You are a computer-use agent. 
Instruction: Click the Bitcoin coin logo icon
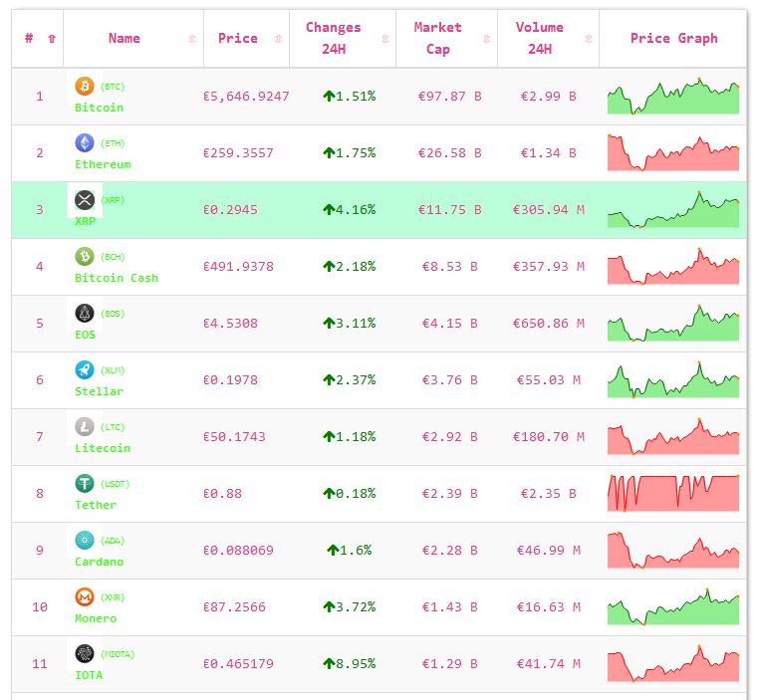(x=85, y=87)
